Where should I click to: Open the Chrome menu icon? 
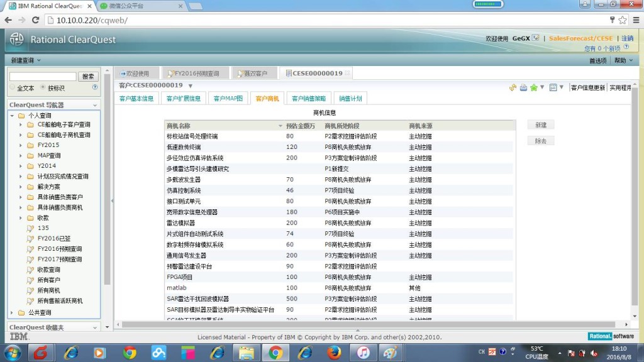coord(636,20)
